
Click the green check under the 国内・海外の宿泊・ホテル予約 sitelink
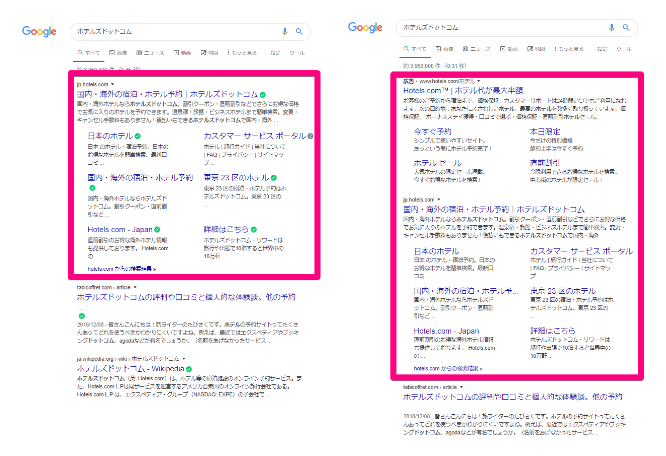pos(92,188)
